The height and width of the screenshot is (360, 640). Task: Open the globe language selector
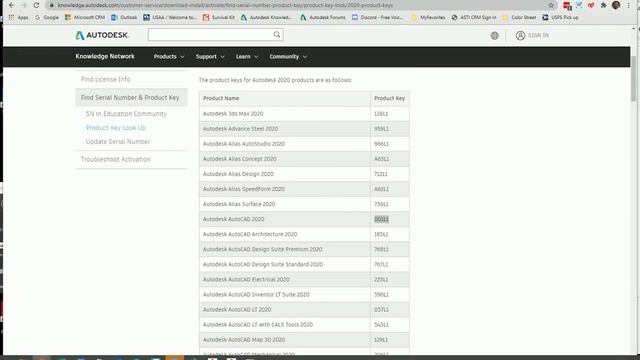pyautogui.click(x=494, y=36)
